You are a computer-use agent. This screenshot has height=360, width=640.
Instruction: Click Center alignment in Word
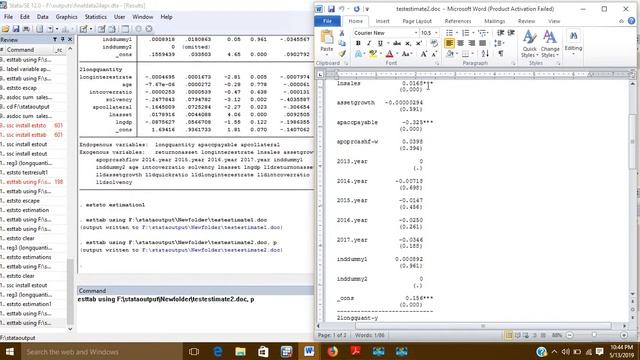click(x=460, y=43)
